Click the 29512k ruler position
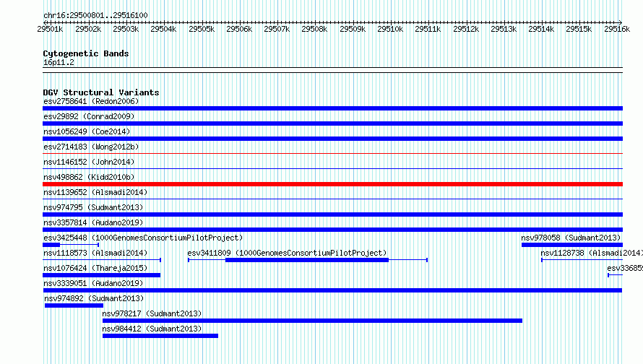 [466, 29]
